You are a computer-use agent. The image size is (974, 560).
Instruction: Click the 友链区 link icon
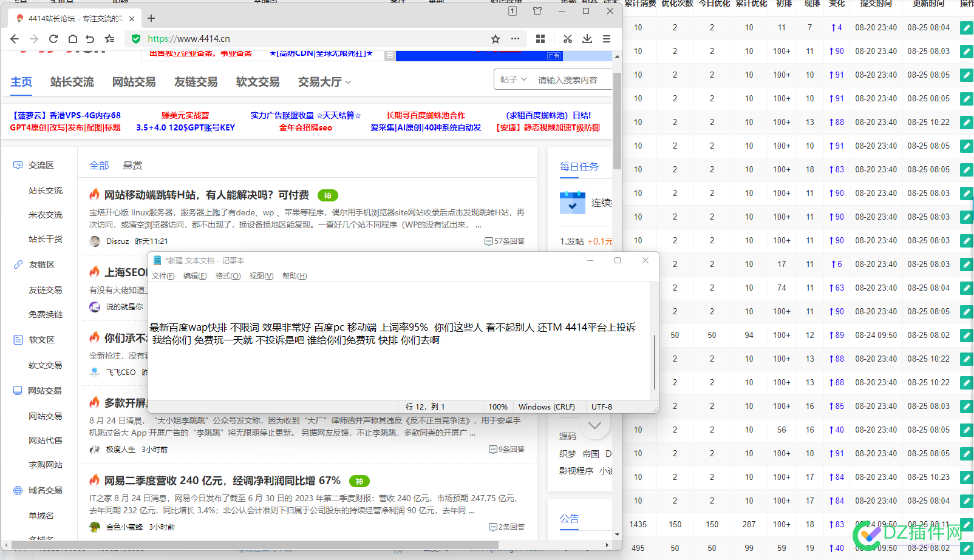18,265
